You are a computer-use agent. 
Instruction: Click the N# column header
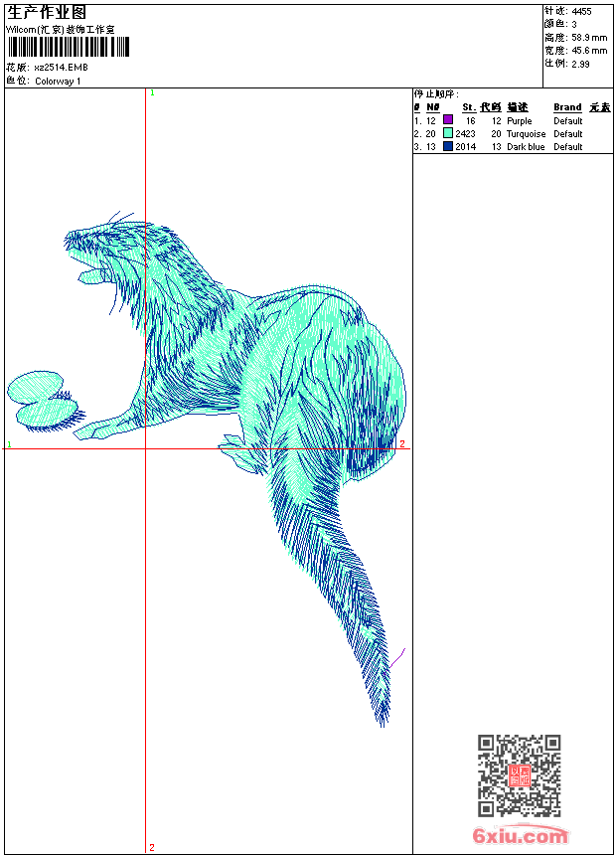pos(433,107)
